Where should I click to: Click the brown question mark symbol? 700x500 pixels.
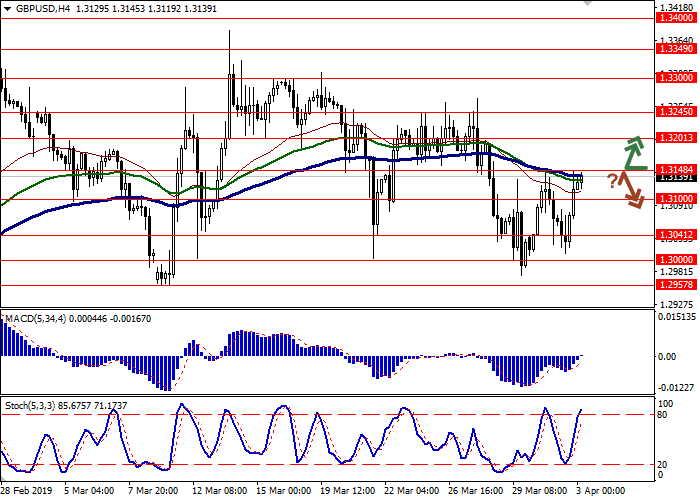pos(611,180)
